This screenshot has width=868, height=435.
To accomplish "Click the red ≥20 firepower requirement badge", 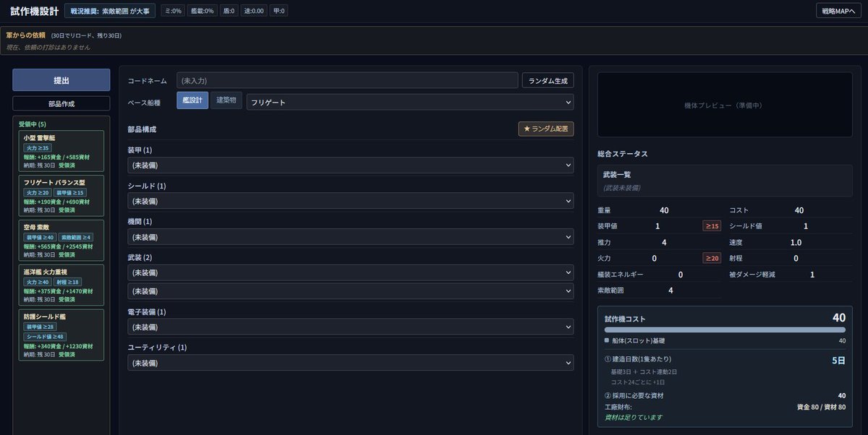I will click(x=712, y=258).
